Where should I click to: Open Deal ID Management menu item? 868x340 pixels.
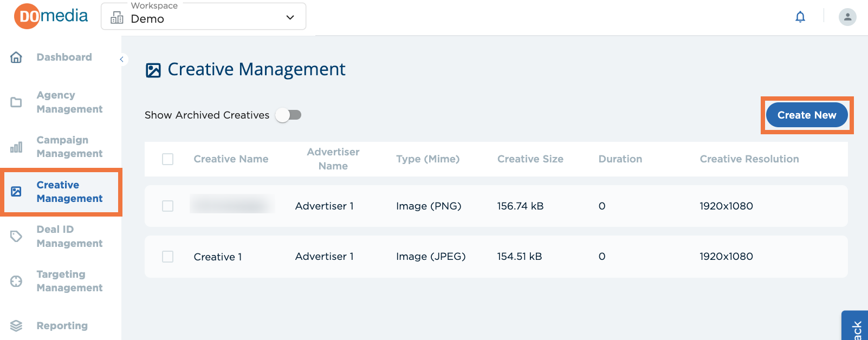coord(69,237)
